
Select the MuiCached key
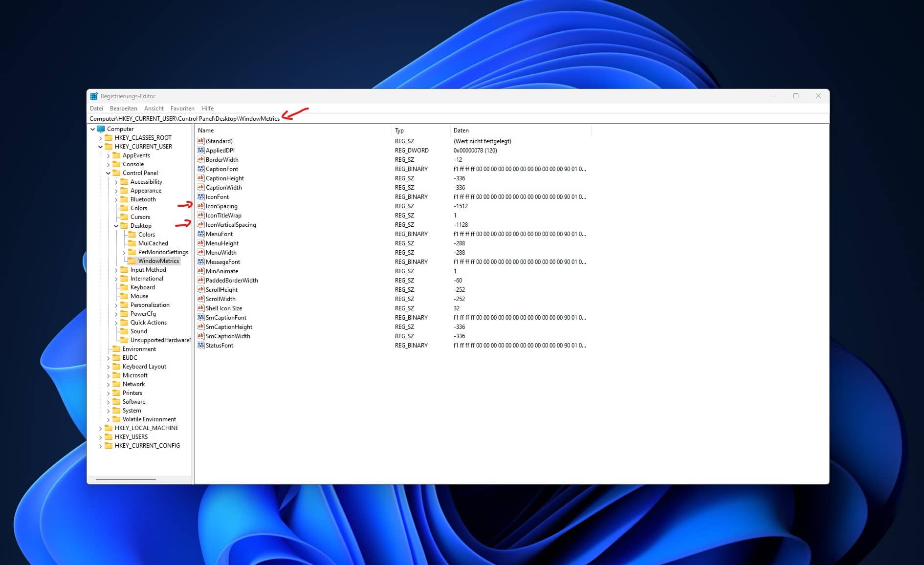point(153,243)
